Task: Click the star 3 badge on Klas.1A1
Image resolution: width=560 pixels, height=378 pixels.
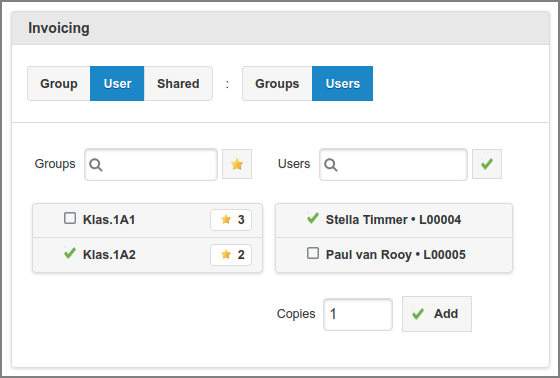Action: 231,220
